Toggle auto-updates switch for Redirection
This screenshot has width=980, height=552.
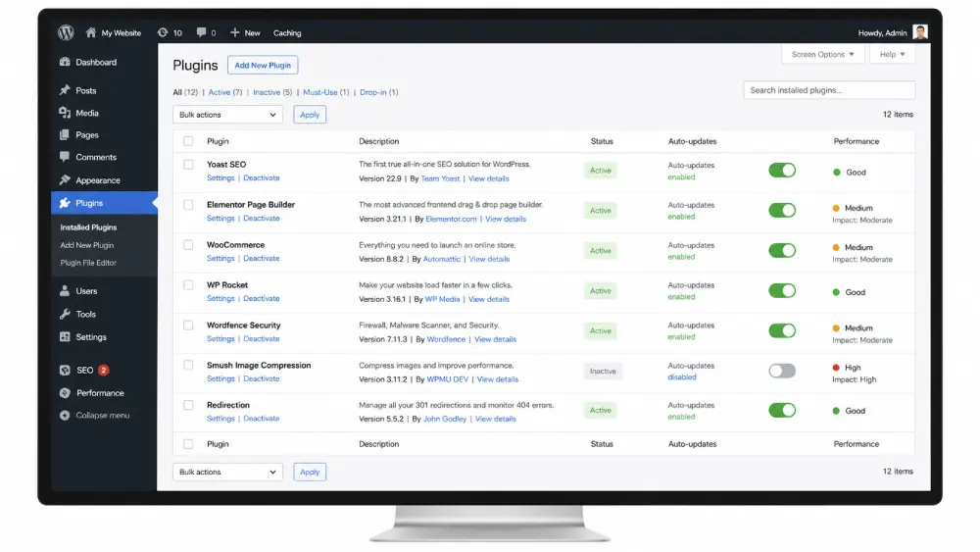pyautogui.click(x=782, y=410)
